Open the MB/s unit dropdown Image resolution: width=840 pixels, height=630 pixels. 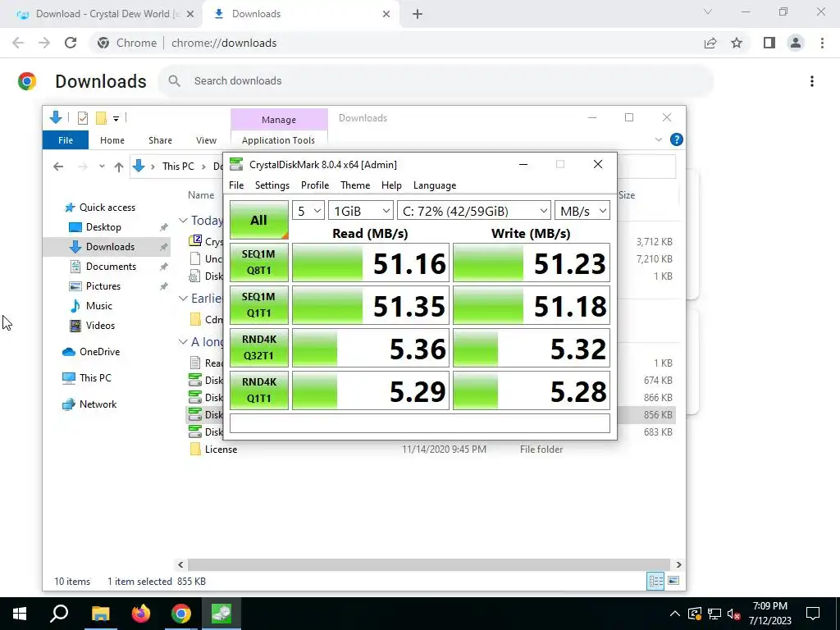(x=582, y=211)
